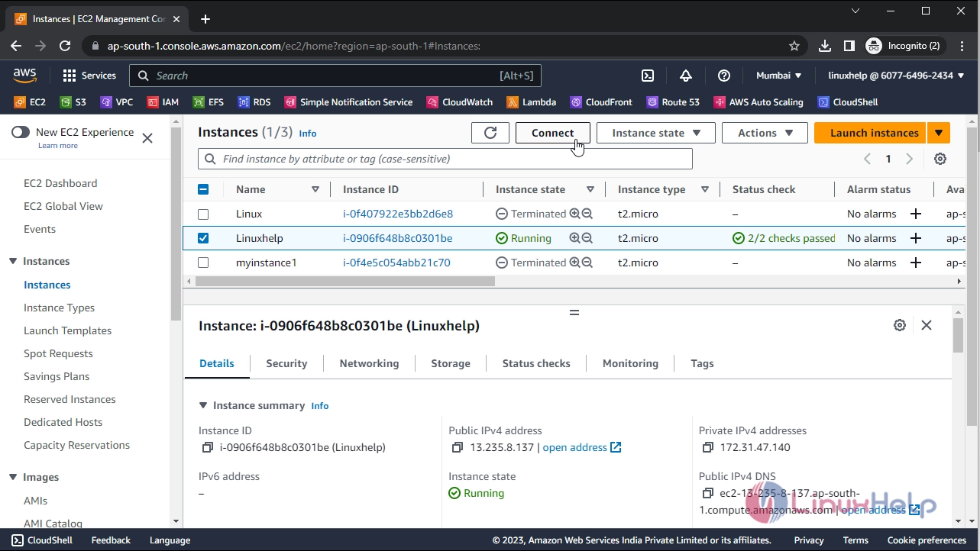Open IAM favorite shortcut
The image size is (980, 551).
pyautogui.click(x=163, y=102)
